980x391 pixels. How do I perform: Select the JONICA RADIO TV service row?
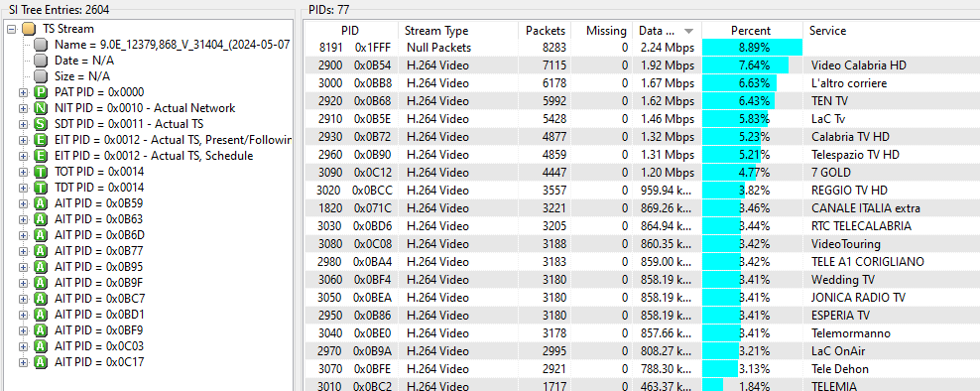point(642,297)
